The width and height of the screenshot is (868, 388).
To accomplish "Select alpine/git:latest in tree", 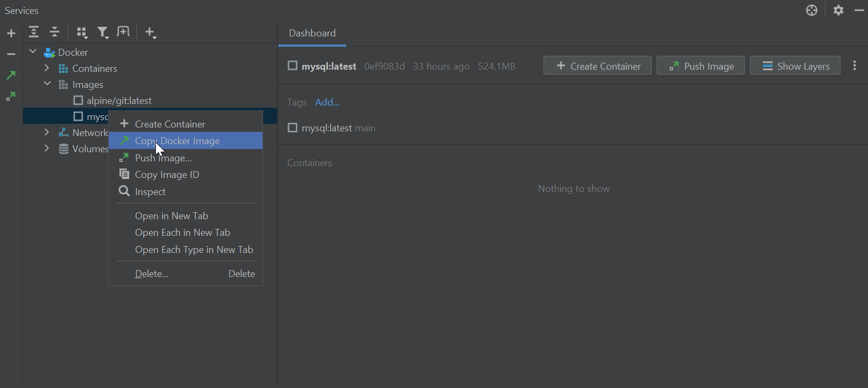I will [x=119, y=101].
